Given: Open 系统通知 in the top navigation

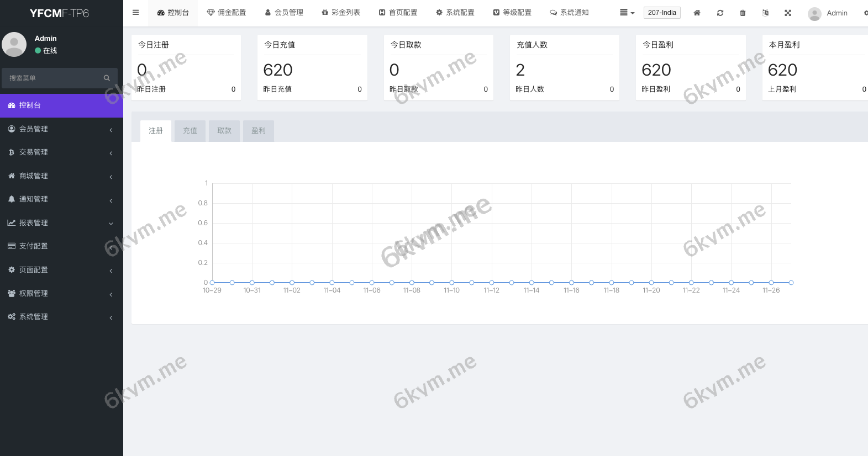Looking at the screenshot, I should pos(569,13).
